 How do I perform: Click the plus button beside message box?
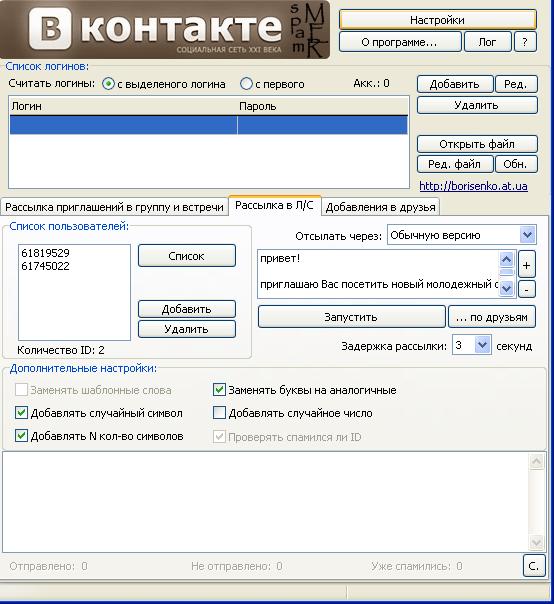526,264
